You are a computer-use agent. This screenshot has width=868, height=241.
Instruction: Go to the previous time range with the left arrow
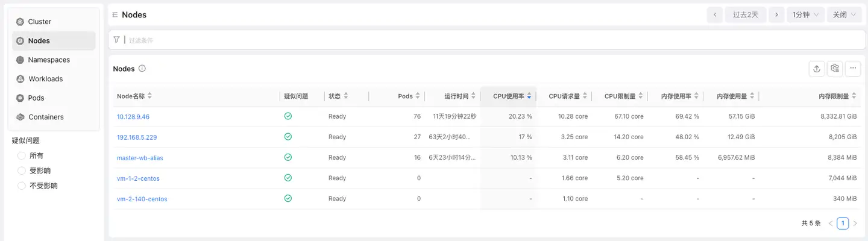715,15
